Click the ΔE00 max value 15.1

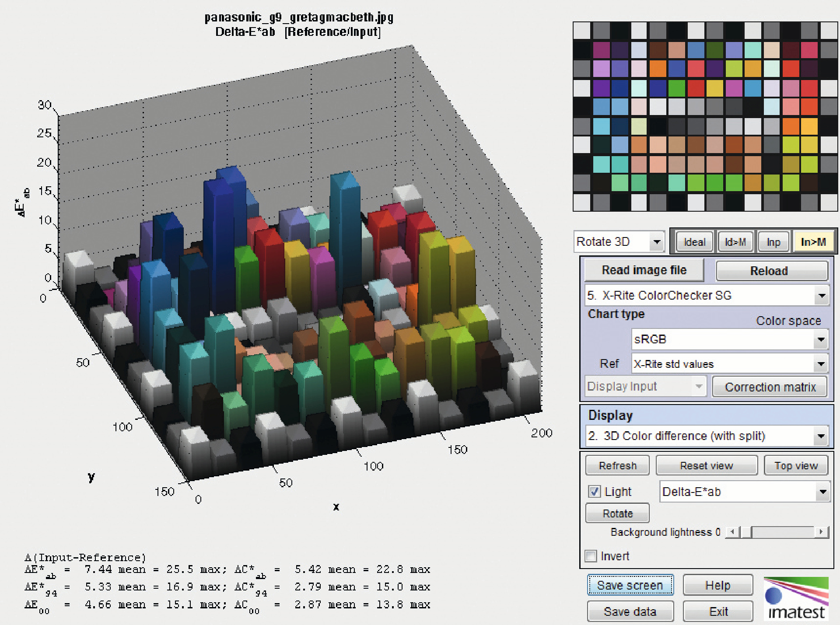coord(179,605)
